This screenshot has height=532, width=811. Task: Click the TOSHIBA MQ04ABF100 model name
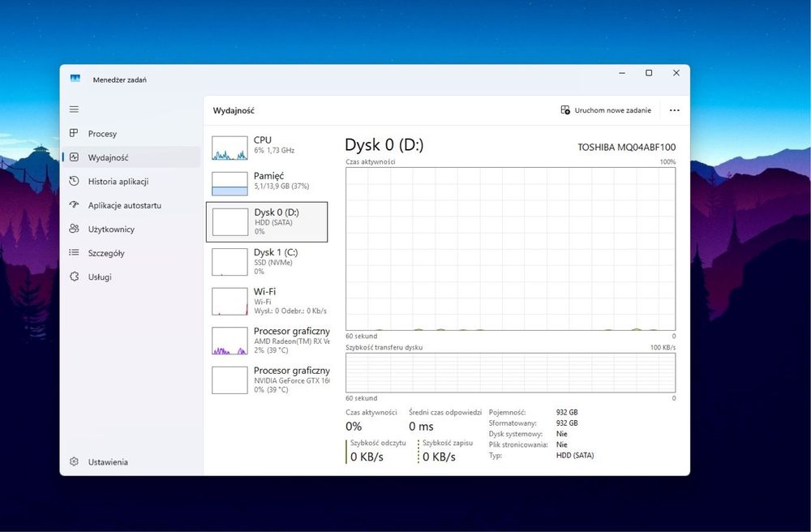(626, 148)
